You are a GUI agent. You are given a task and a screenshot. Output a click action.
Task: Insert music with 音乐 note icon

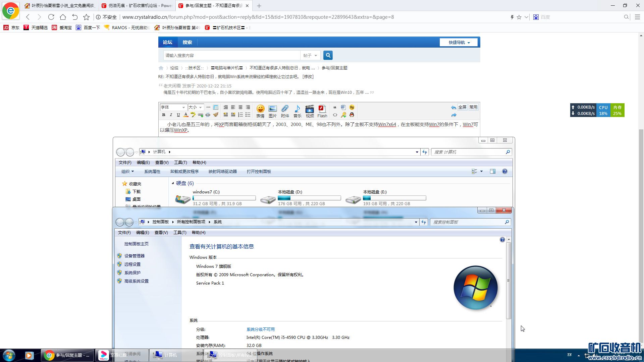point(297,111)
